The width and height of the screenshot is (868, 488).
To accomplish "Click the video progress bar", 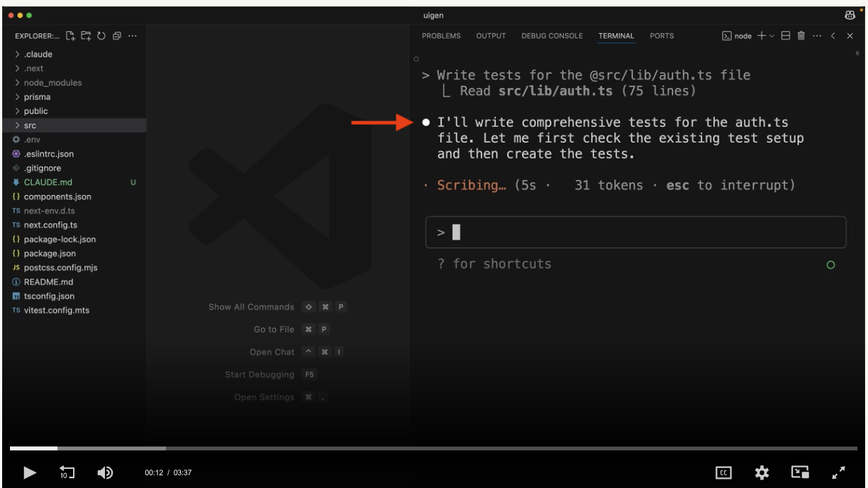I will 433,448.
